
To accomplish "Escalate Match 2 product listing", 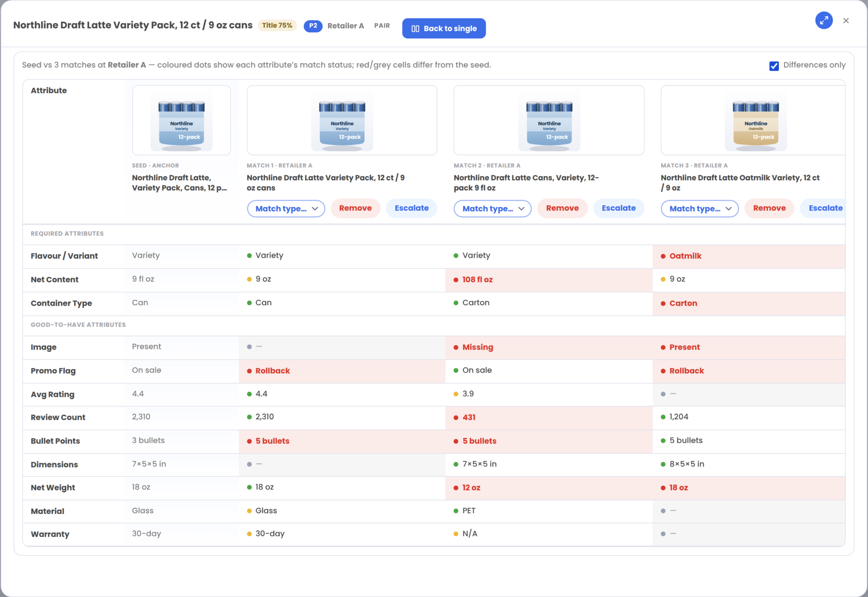I will point(618,208).
